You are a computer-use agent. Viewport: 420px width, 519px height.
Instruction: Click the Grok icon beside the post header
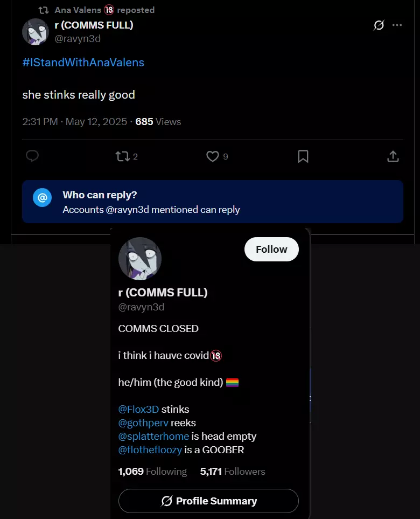point(379,25)
